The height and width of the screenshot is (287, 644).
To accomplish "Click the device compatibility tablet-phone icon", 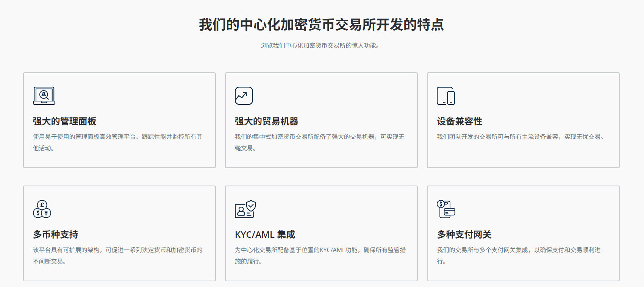I will click(x=445, y=96).
